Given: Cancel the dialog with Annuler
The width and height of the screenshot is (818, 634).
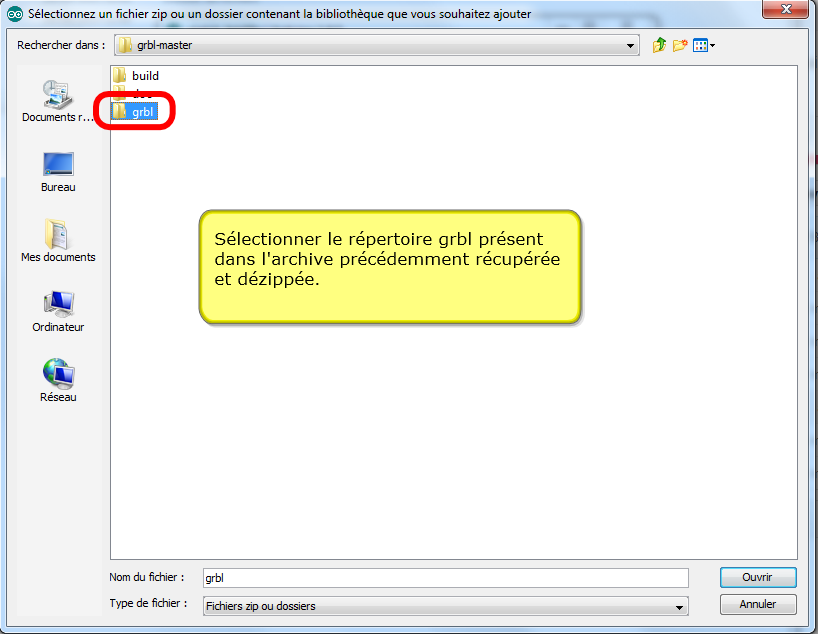Looking at the screenshot, I should (x=757, y=604).
